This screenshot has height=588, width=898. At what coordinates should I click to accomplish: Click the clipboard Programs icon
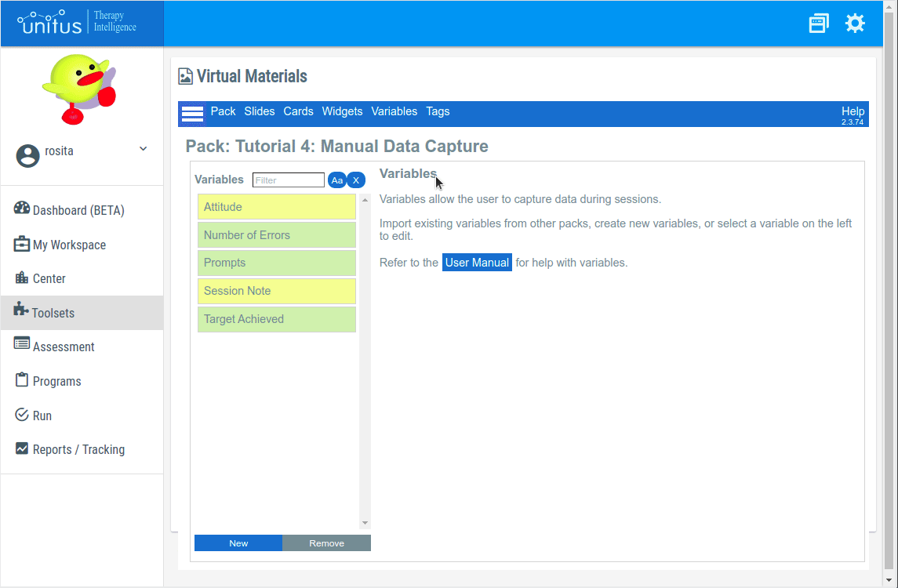[x=21, y=380]
